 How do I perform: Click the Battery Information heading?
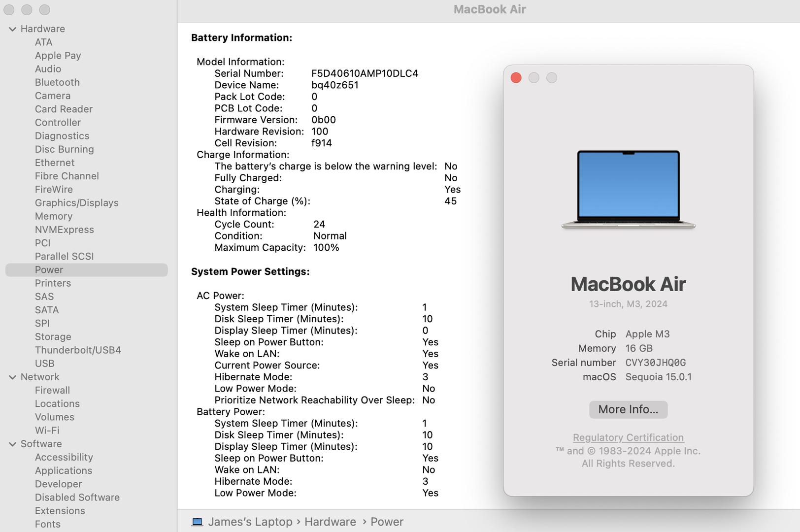click(241, 37)
